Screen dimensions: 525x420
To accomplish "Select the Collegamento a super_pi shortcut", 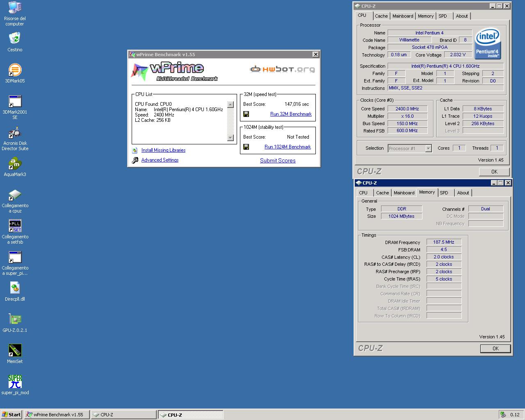I will point(15,263).
